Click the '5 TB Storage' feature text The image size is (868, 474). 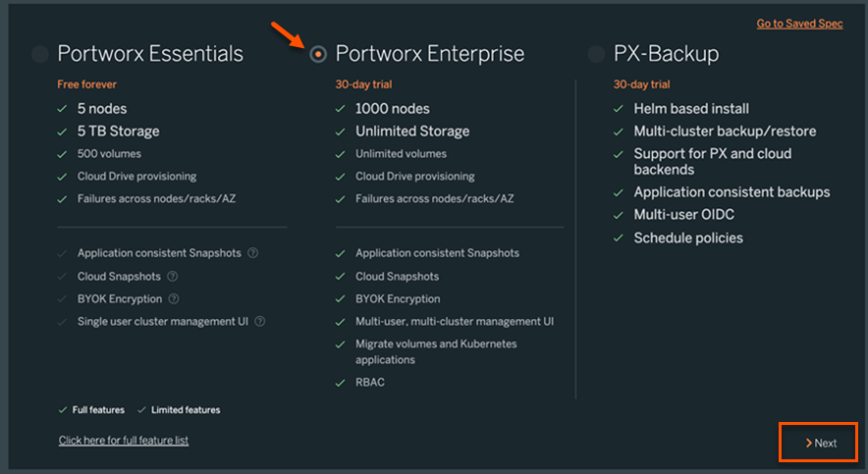tap(119, 132)
